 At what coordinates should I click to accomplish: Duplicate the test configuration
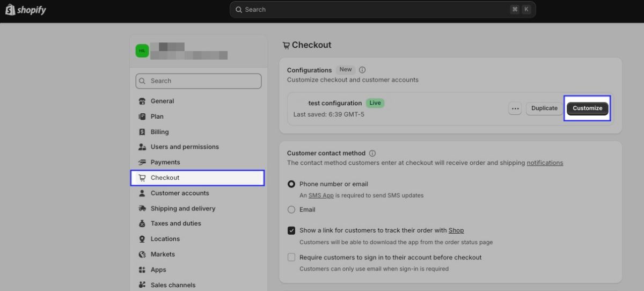point(544,108)
